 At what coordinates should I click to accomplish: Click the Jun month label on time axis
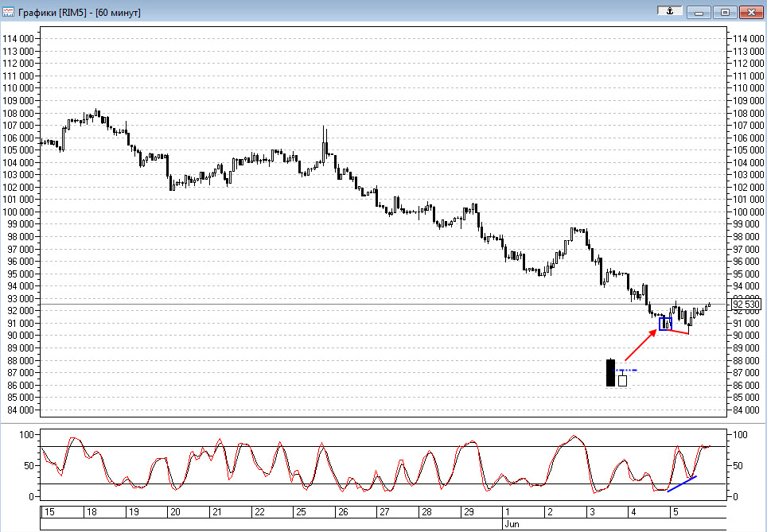click(x=511, y=524)
